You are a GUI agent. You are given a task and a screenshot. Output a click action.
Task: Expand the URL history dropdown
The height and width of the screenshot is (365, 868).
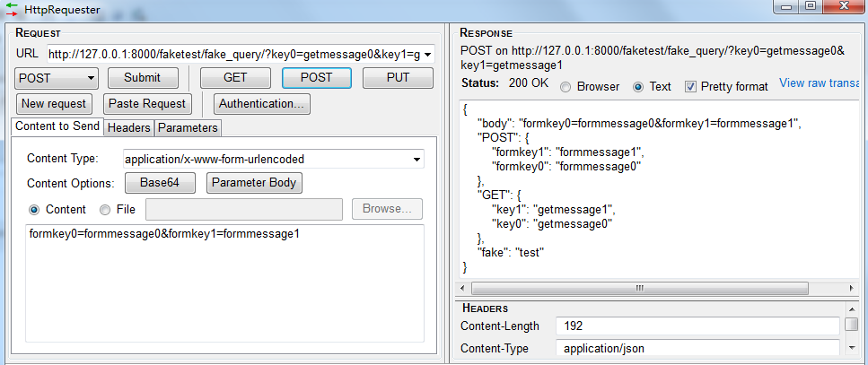pyautogui.click(x=428, y=55)
